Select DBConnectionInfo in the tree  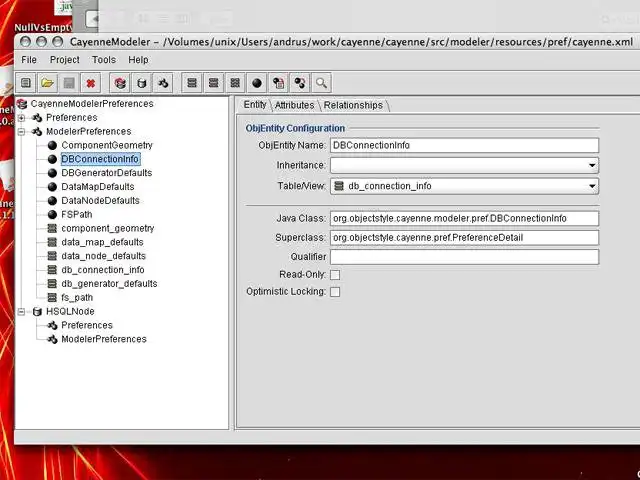100,159
